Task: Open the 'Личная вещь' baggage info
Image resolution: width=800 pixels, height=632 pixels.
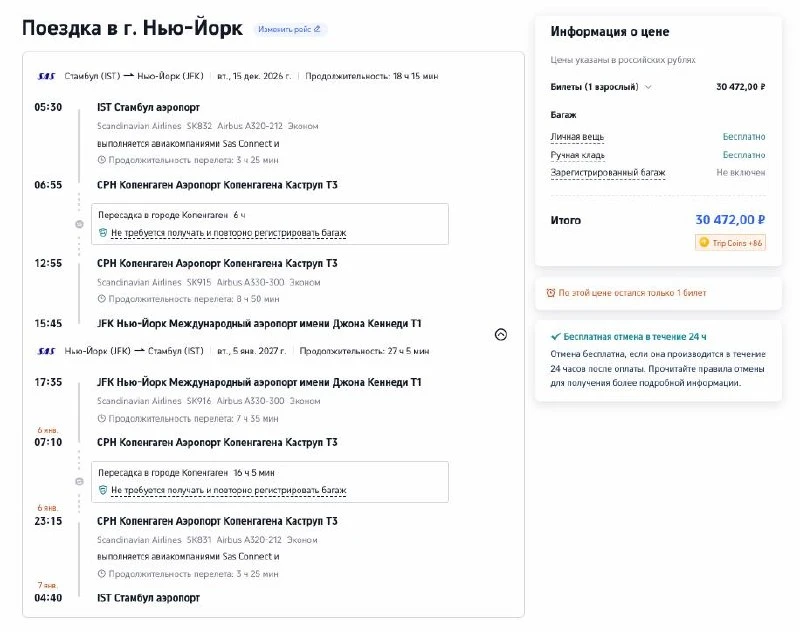Action: 577,137
